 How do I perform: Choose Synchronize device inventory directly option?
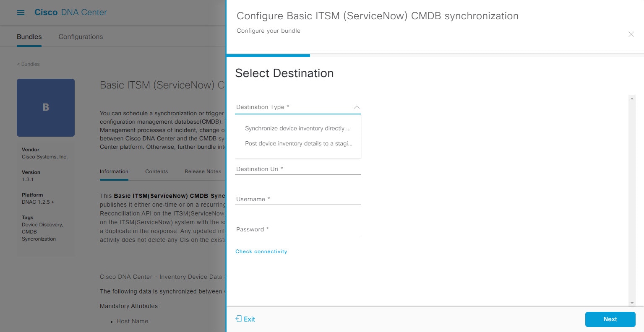(298, 128)
